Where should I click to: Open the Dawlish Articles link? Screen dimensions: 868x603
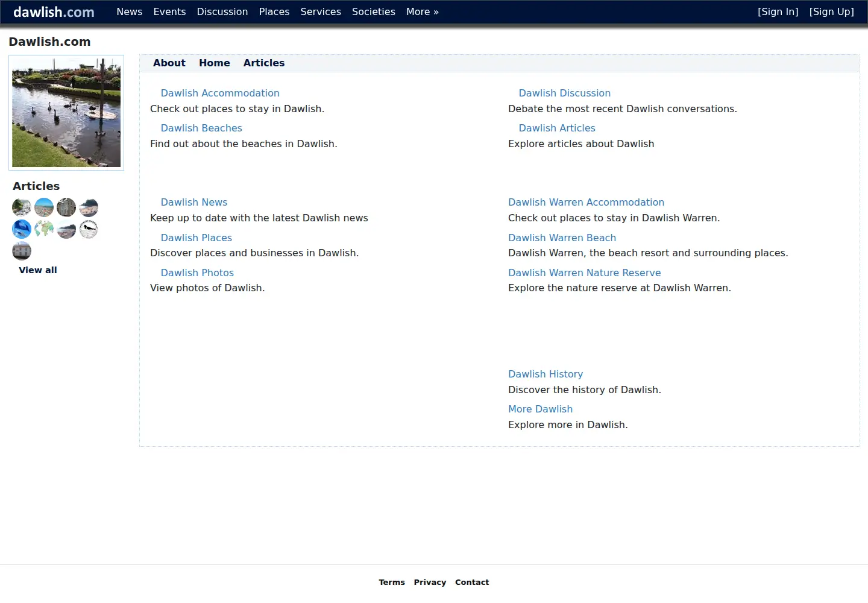[x=557, y=128]
